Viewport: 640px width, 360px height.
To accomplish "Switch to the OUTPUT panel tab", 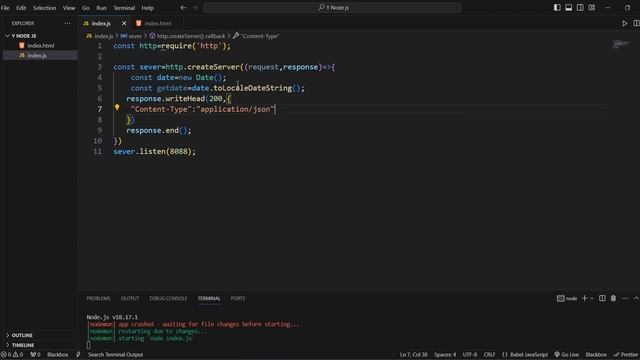I will (x=130, y=299).
